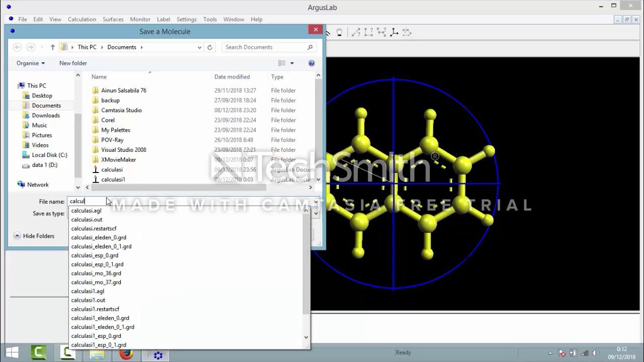Select Desktop in navigation pane
Image resolution: width=644 pixels, height=362 pixels.
tap(42, 96)
